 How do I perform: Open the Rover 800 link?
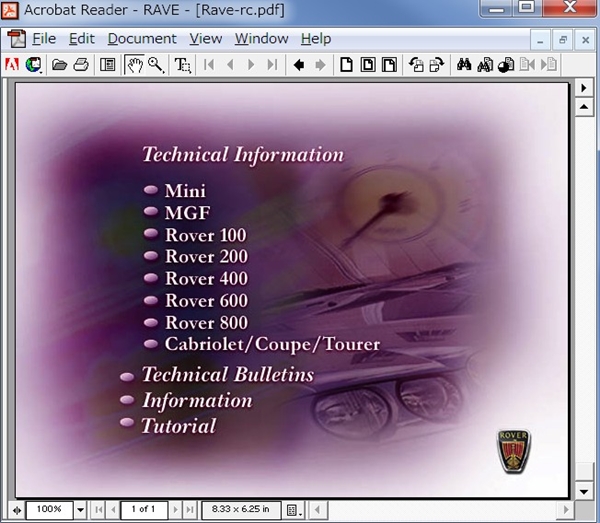pyautogui.click(x=206, y=323)
